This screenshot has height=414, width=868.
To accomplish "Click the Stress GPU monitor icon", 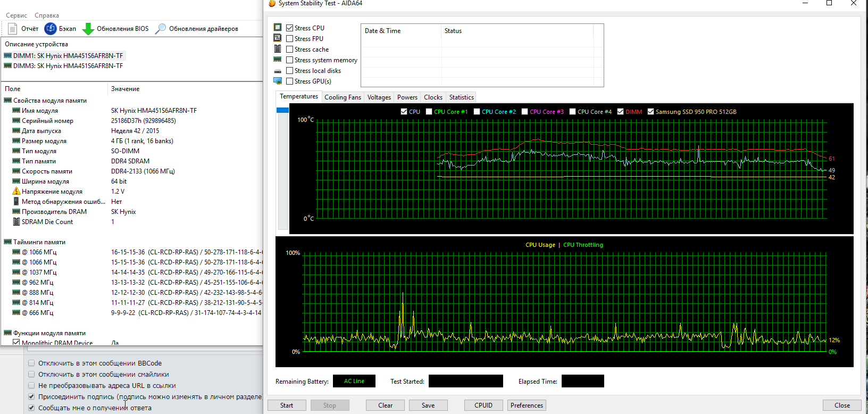I will tap(278, 81).
